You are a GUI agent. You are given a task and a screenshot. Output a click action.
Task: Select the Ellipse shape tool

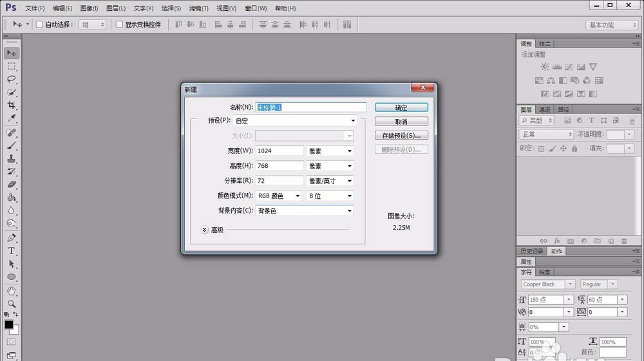12,277
